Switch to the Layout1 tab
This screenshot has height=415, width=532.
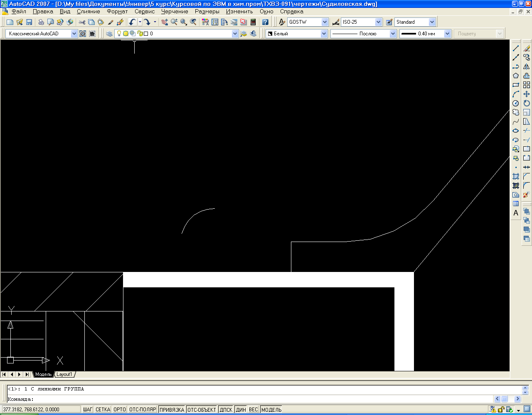[x=64, y=374]
